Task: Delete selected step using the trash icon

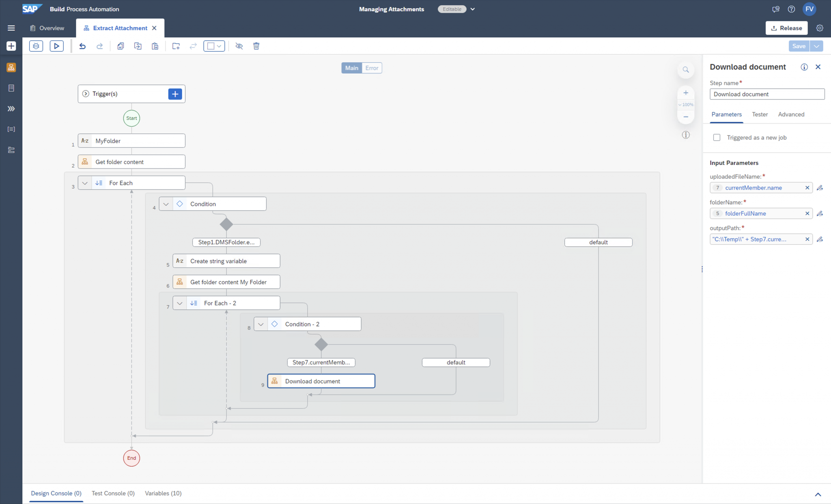Action: (x=256, y=46)
